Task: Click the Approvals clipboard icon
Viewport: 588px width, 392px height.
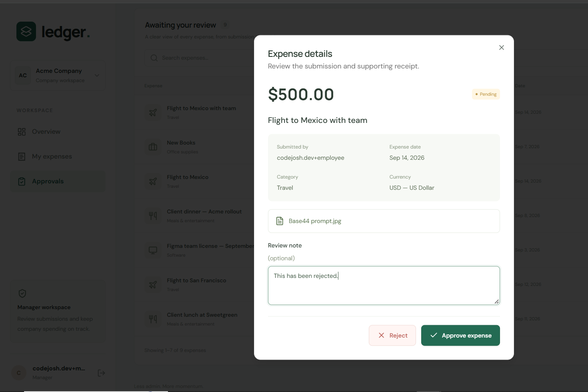Action: click(22, 181)
